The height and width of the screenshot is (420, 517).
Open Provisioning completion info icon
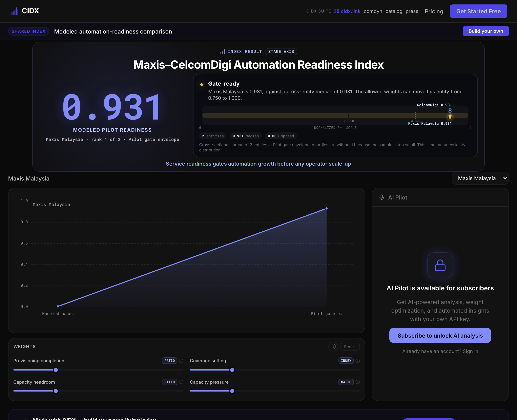tap(181, 361)
